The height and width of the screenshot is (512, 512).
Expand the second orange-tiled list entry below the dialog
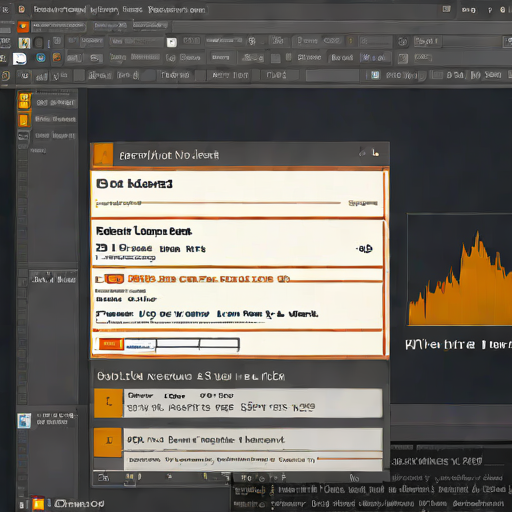[238, 449]
